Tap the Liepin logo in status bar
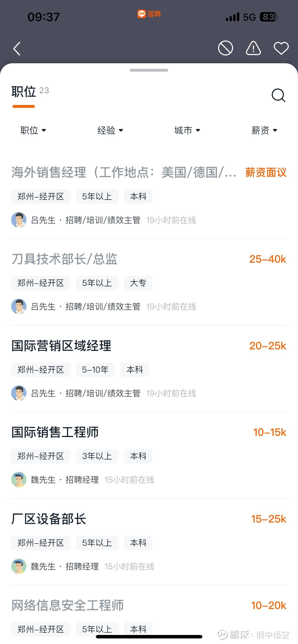The image size is (298, 644). pos(149,14)
